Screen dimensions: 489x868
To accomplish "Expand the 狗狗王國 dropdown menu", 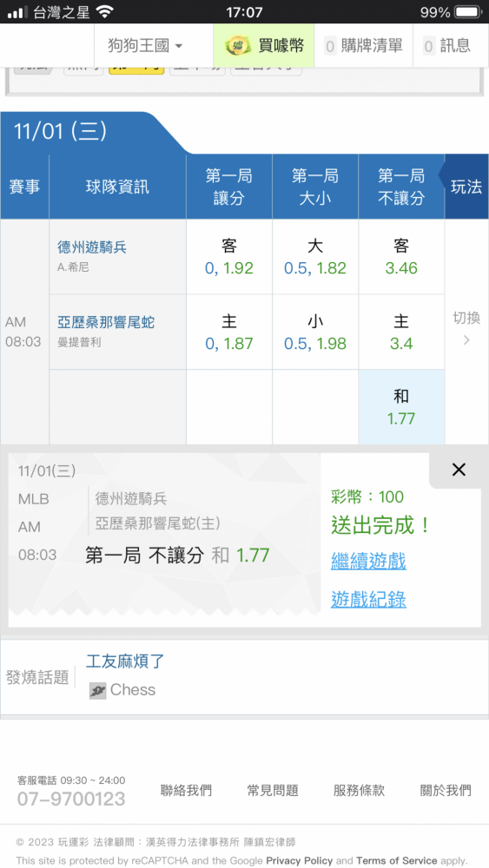I will [145, 45].
